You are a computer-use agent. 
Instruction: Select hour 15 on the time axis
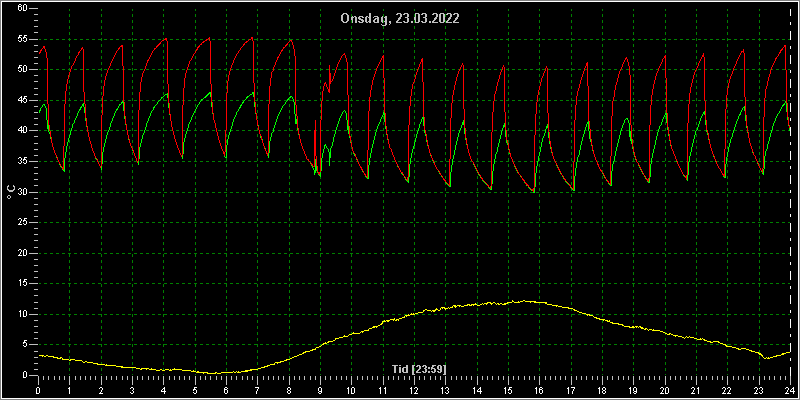508,390
